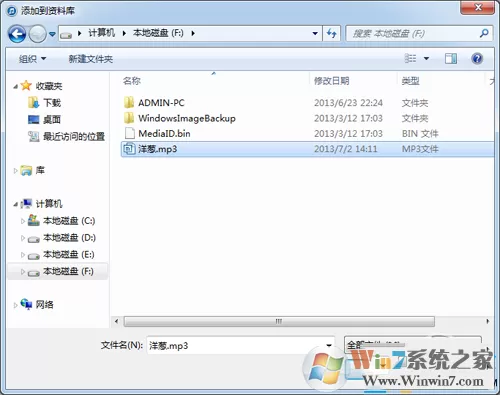Open 最近访问的位置 in favorites
This screenshot has height=395, width=500.
point(74,136)
